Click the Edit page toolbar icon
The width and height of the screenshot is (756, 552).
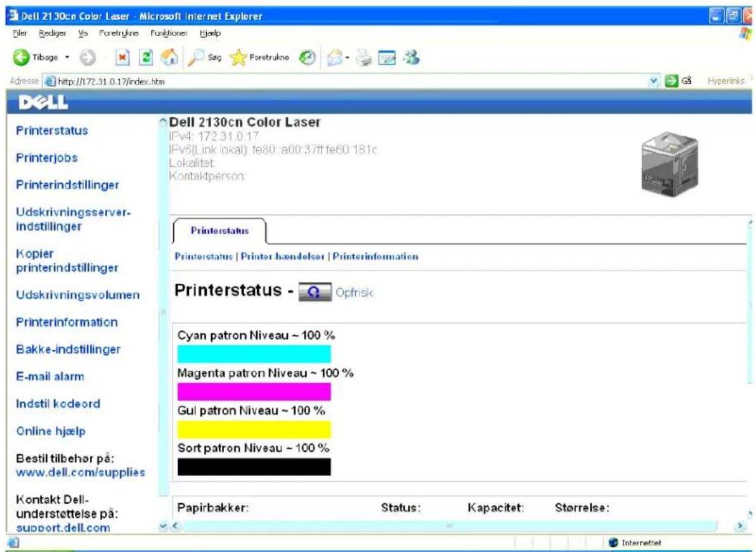coord(387,58)
